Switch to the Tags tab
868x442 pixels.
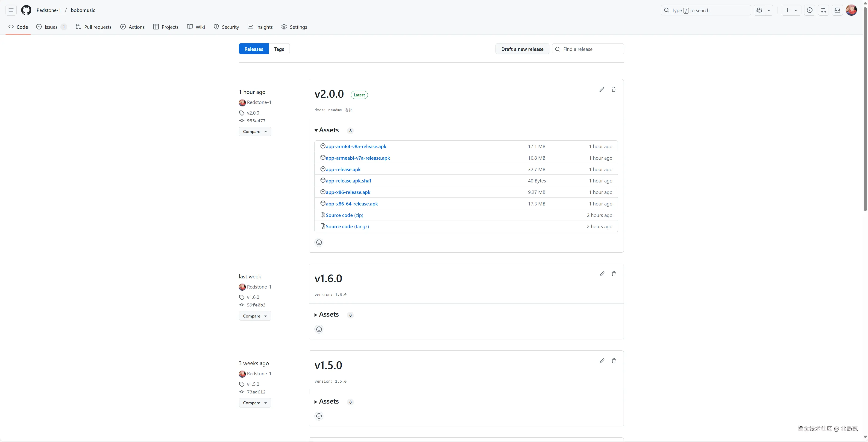(x=279, y=49)
